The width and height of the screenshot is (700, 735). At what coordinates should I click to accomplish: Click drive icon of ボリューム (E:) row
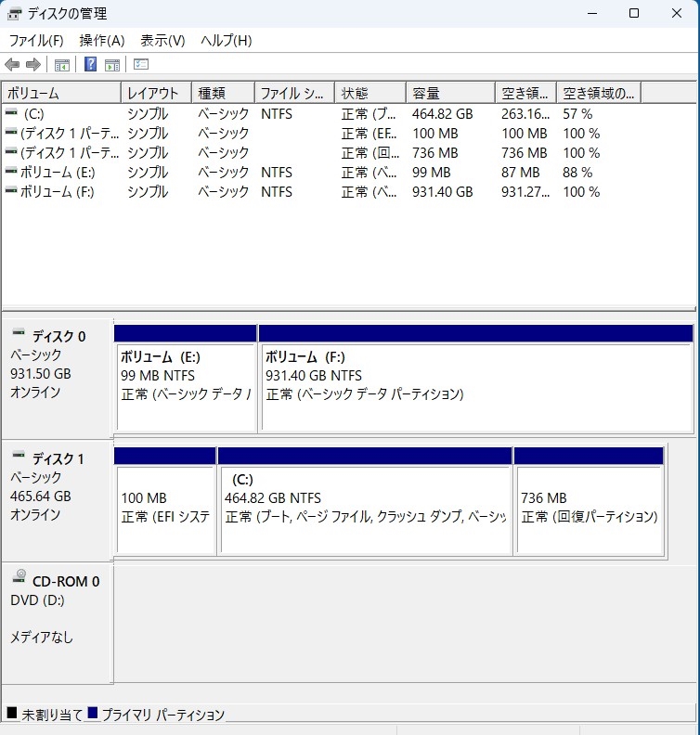tap(11, 172)
